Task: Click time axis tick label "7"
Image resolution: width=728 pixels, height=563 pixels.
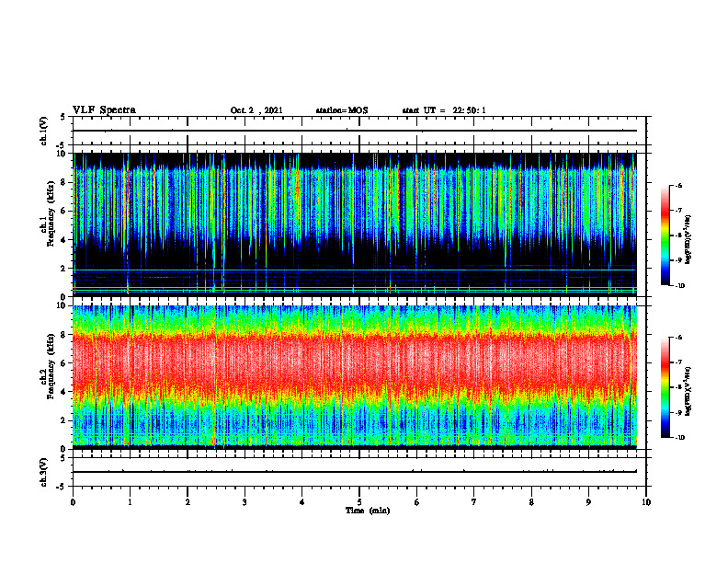Action: [474, 502]
